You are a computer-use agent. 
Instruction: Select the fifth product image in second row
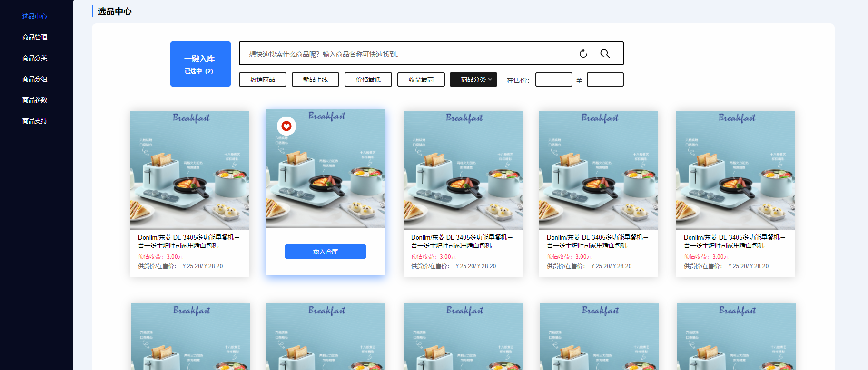(x=736, y=337)
